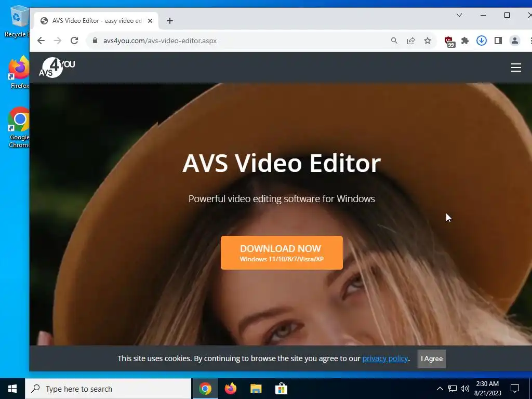The height and width of the screenshot is (399, 532).
Task: Click 'Powerful video editing software for Windows' text
Action: [x=282, y=199]
